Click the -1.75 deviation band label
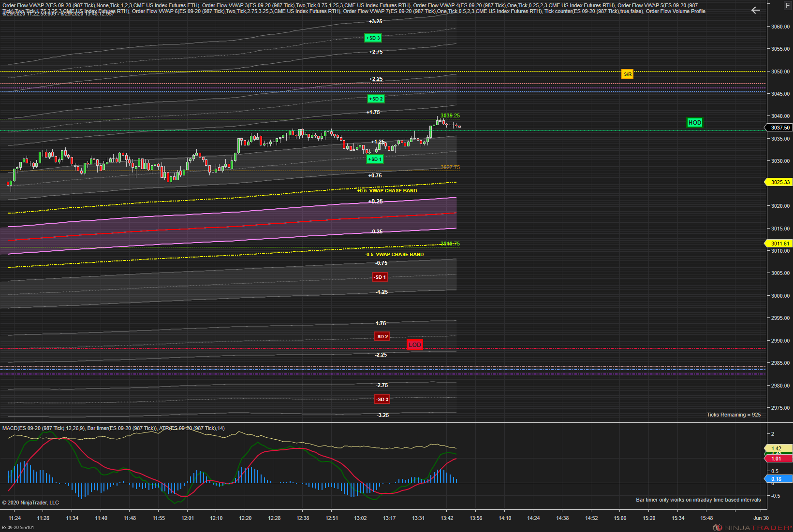This screenshot has height=532, width=793. click(380, 323)
